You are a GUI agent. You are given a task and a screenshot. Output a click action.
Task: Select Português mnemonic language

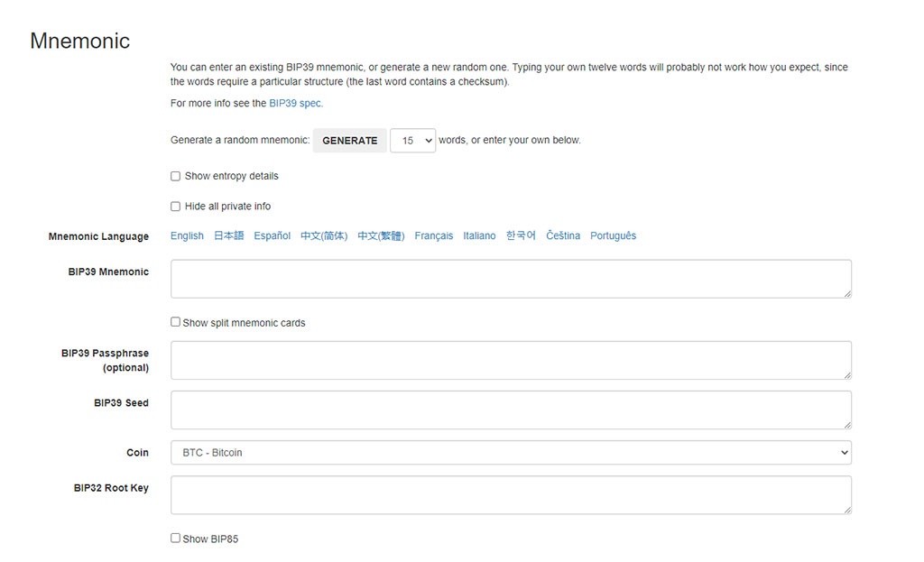point(613,235)
